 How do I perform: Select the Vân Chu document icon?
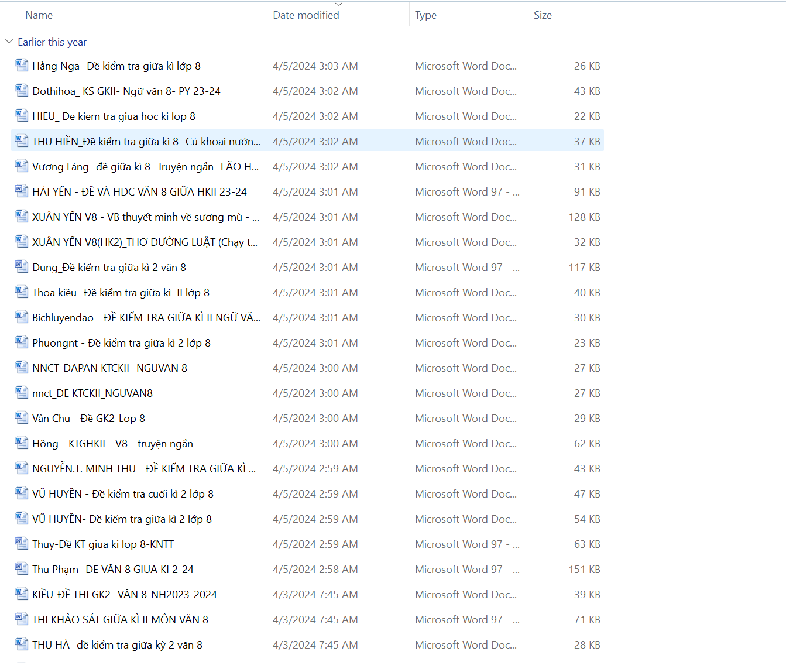pyautogui.click(x=22, y=417)
